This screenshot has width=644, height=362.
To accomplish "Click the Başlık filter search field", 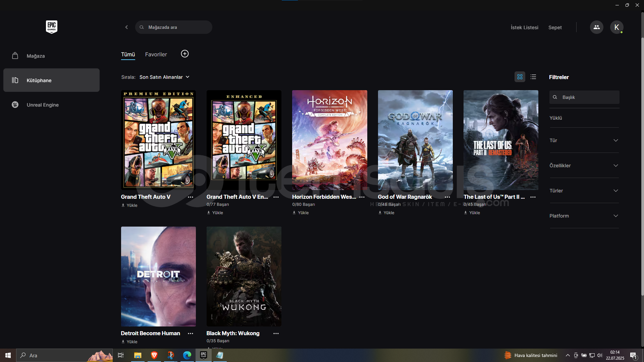I will tap(584, 97).
